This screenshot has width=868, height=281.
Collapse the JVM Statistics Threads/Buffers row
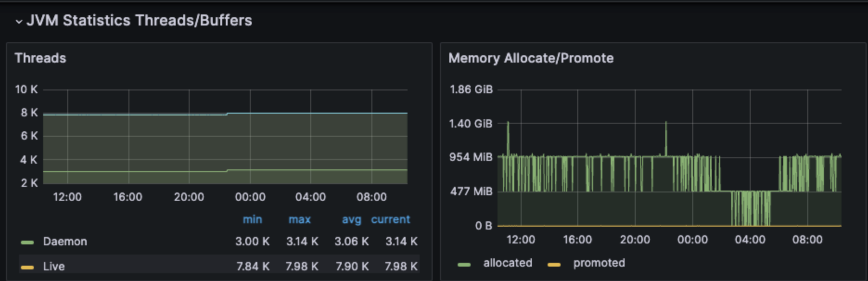click(x=19, y=21)
